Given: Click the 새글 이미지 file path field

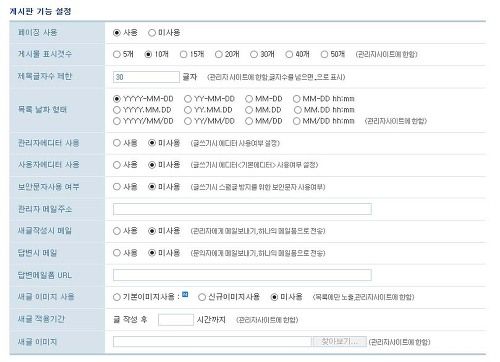Looking at the screenshot, I should coord(212,342).
